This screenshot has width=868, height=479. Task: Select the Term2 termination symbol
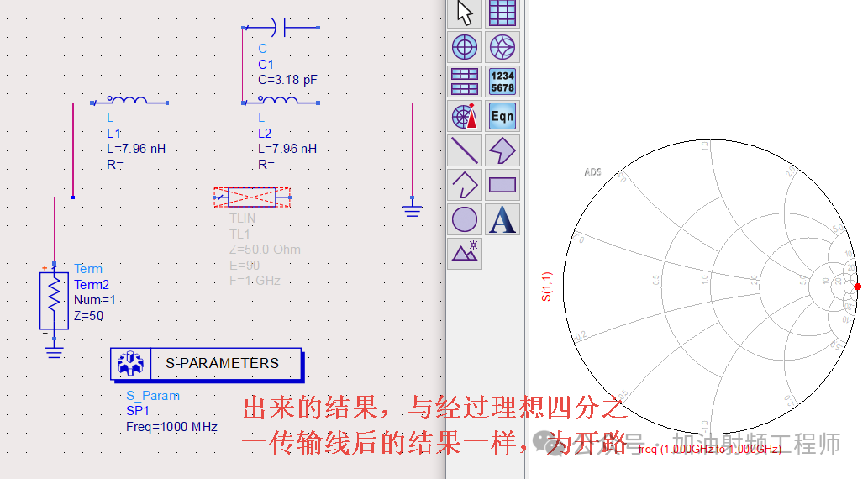click(54, 301)
